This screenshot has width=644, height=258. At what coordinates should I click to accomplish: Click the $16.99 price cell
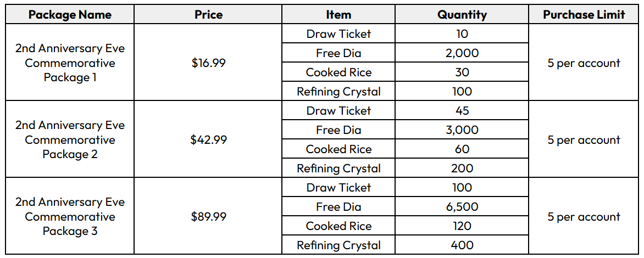coord(208,63)
